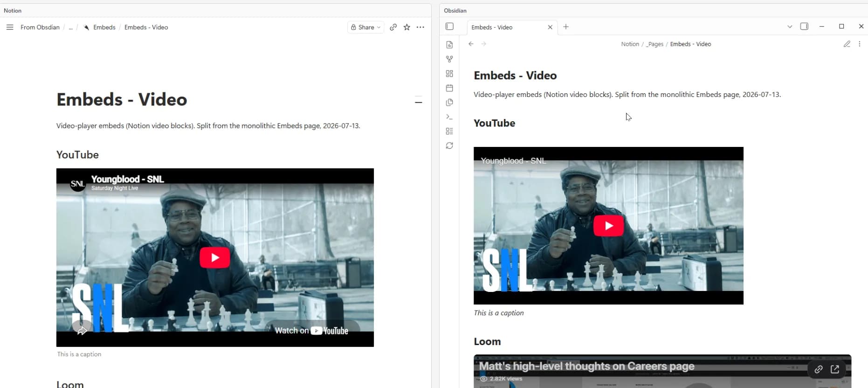Copy link icon on Loom embed

(818, 369)
